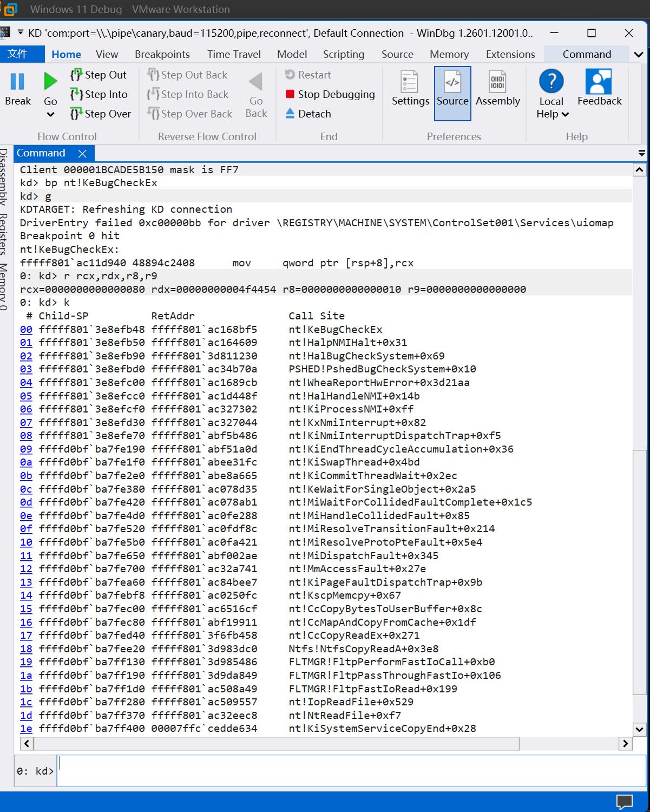The image size is (650, 812).
Task: Click the vertical scrollbar thumb
Action: coord(639,572)
